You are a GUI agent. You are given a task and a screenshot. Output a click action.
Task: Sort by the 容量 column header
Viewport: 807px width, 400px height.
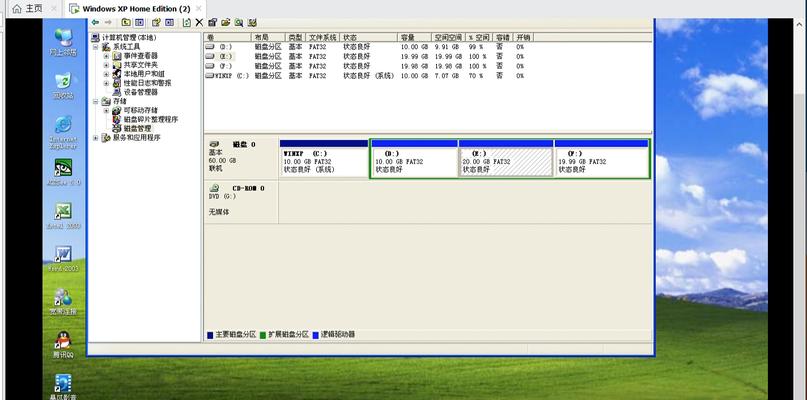[414, 38]
